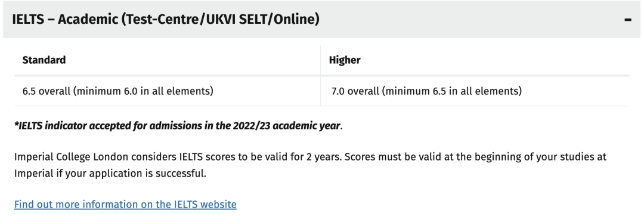
Task: Collapse the section using the minus icon
Action: pyautogui.click(x=627, y=20)
